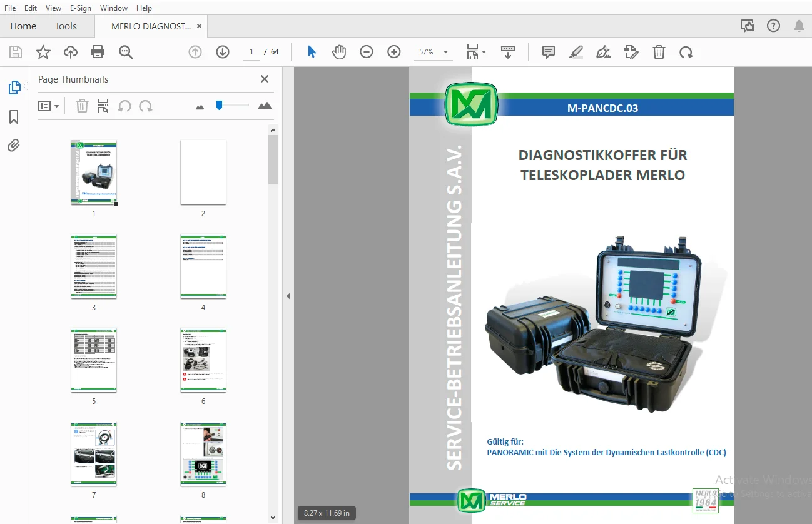Image resolution: width=812 pixels, height=524 pixels.
Task: Switch to the Home tab
Action: tap(23, 26)
